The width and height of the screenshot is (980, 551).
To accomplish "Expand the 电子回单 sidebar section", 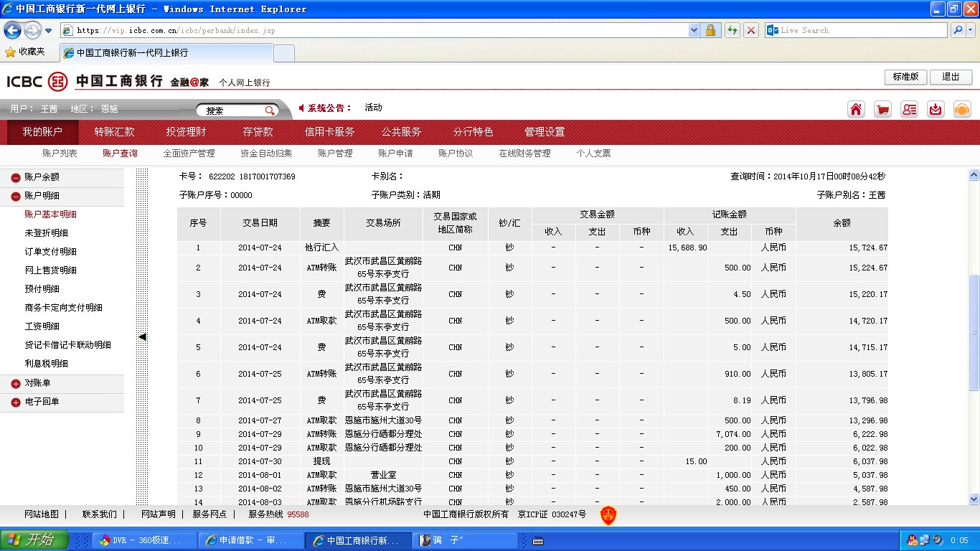I will (16, 402).
